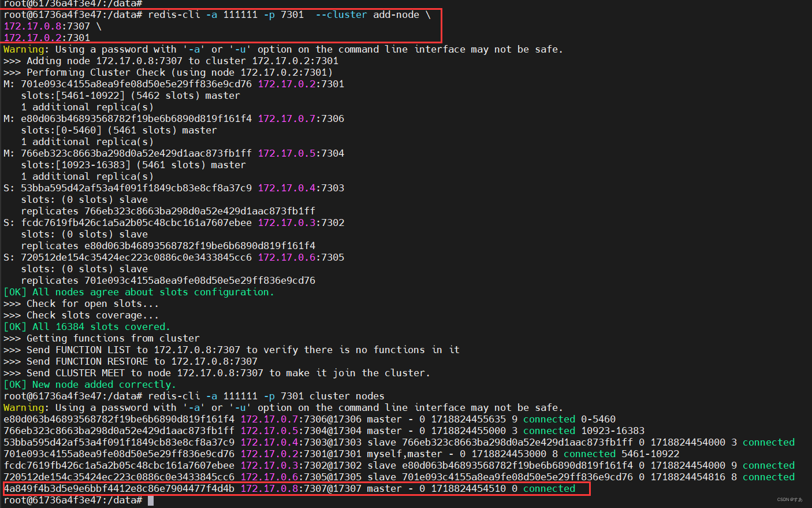Click the '>>> Send CLUSTER MEET to node' line
This screenshot has height=508, width=812.
217,373
